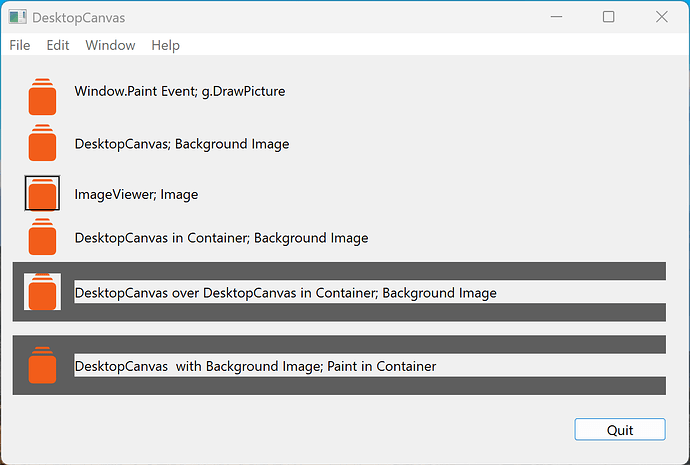Open the Edit menu
This screenshot has width=690, height=465.
[58, 45]
